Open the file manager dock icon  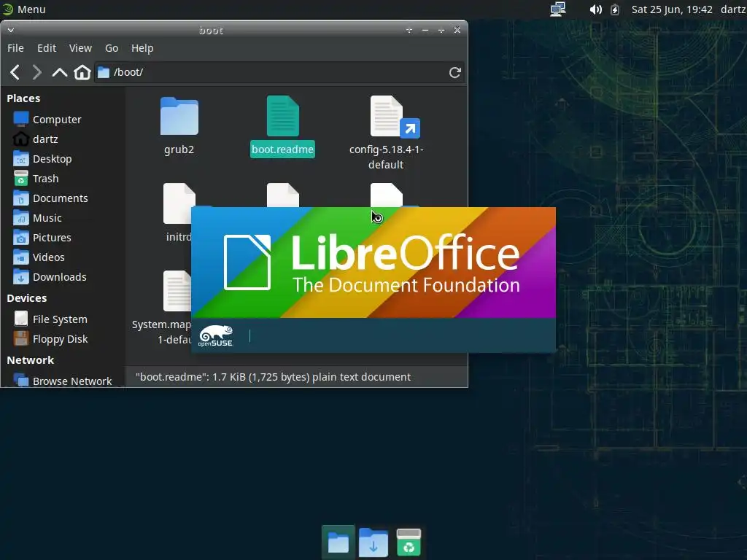point(338,542)
